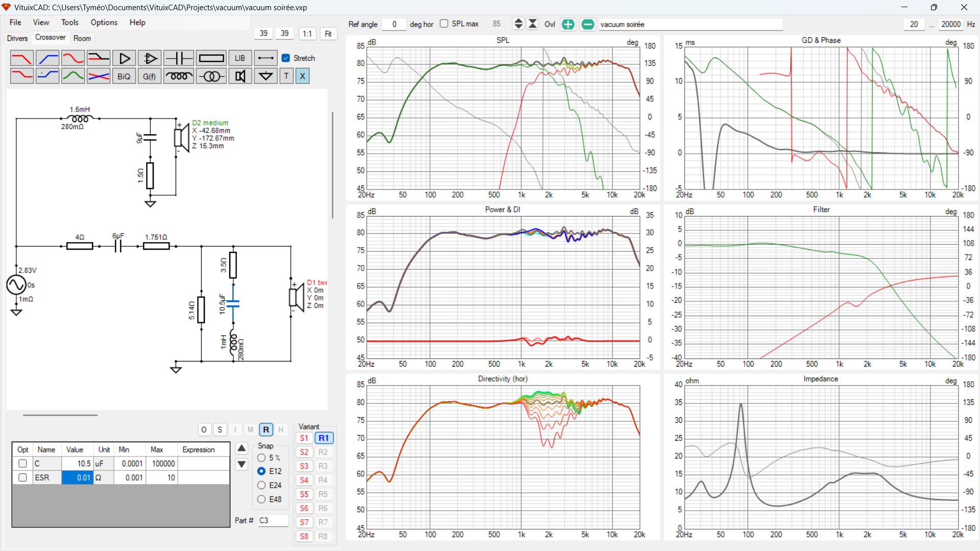Select variant R1

(324, 438)
